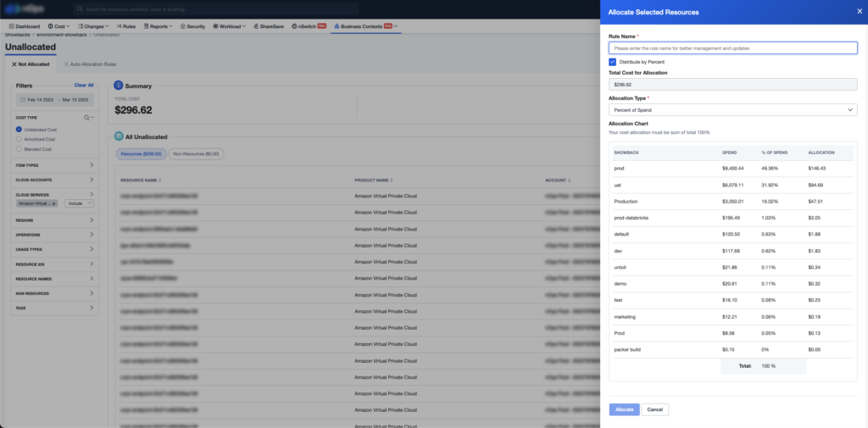This screenshot has width=868, height=428.
Task: Click the Cost coin icon
Action: pos(50,26)
